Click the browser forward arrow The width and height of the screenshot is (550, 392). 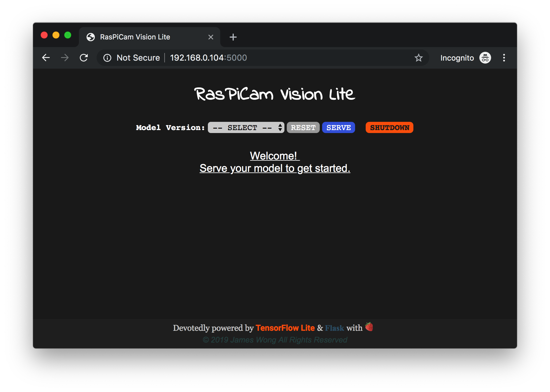tap(65, 58)
